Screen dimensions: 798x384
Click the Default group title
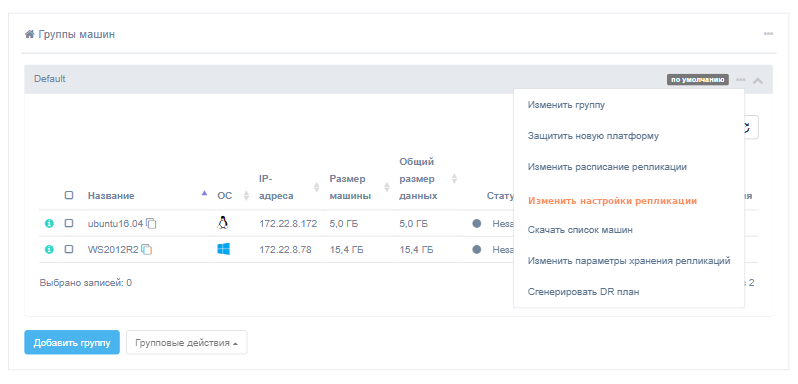click(x=49, y=79)
